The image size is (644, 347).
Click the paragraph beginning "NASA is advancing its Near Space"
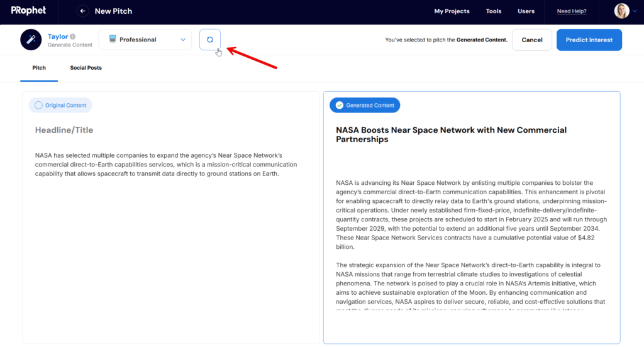(472, 215)
